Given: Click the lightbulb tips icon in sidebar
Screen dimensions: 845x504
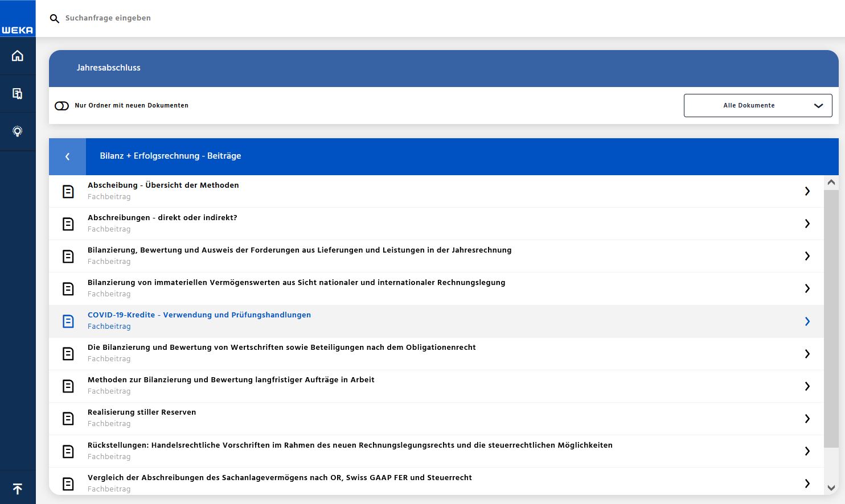Looking at the screenshot, I should pos(18,131).
